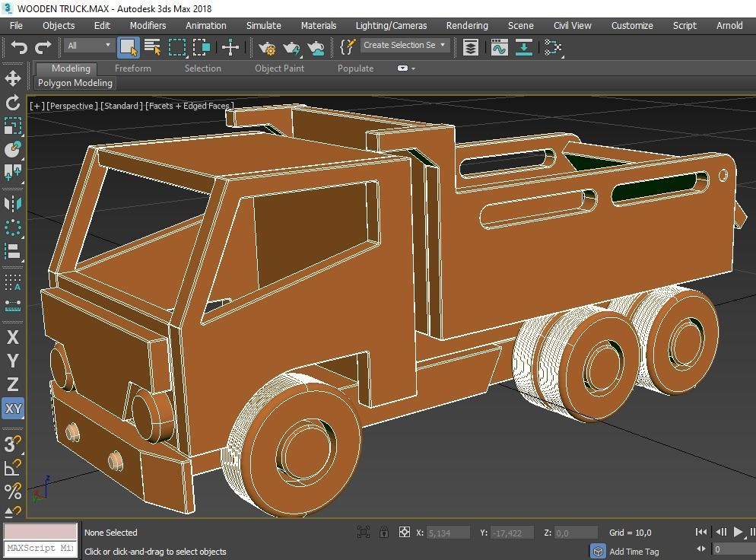
Task: Activate the Select Object tool
Action: (129, 47)
